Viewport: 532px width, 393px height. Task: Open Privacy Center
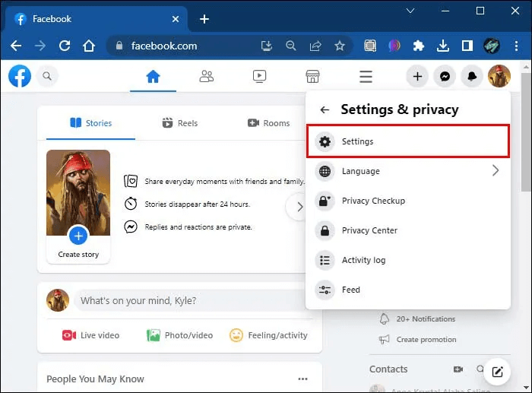pos(408,230)
